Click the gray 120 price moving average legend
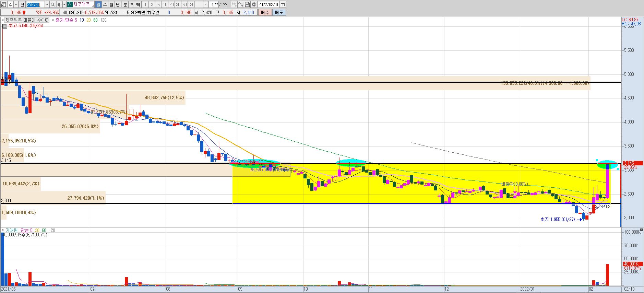The image size is (644, 293). tap(103, 20)
